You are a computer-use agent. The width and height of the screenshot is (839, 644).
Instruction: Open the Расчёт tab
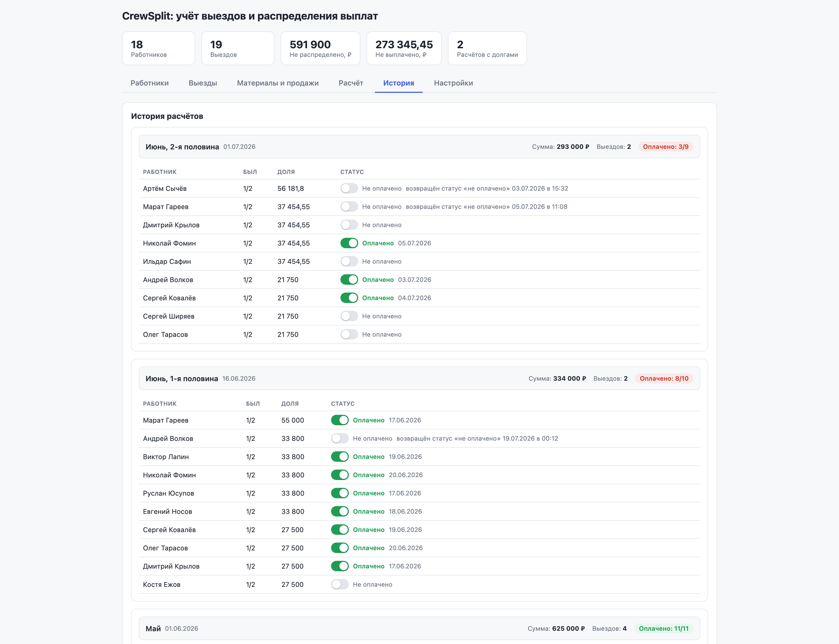pyautogui.click(x=351, y=83)
